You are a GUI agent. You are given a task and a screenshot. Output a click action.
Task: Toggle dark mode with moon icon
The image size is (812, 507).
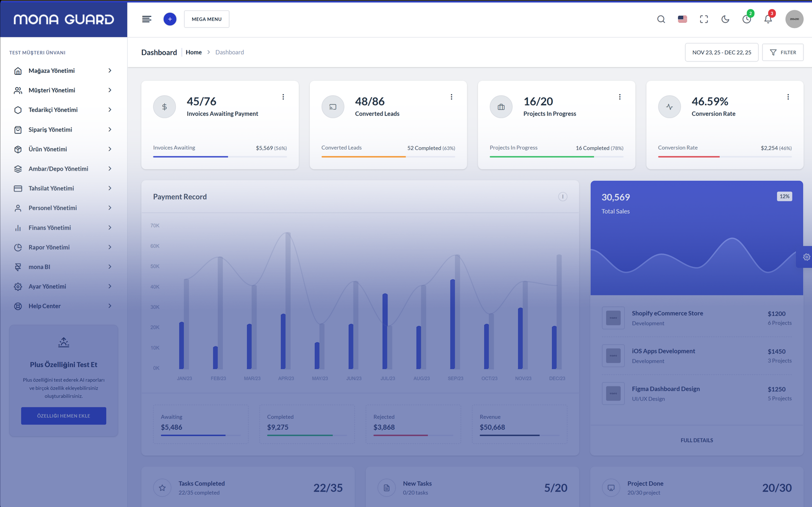(x=725, y=19)
